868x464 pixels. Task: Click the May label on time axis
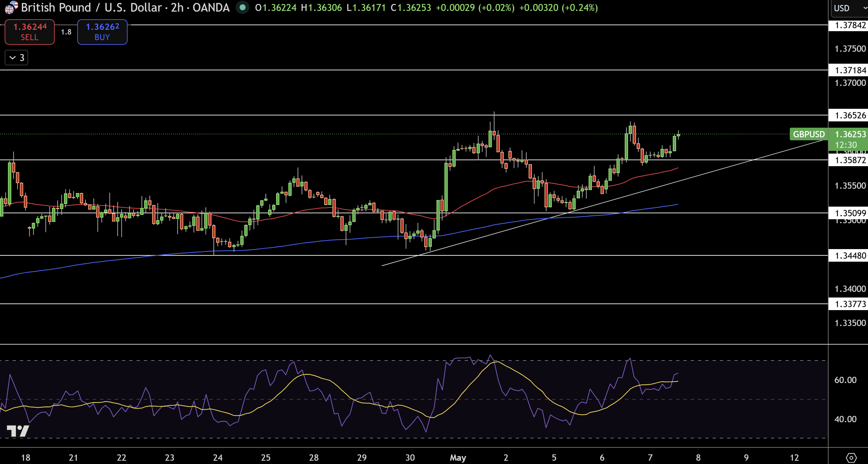[458, 458]
